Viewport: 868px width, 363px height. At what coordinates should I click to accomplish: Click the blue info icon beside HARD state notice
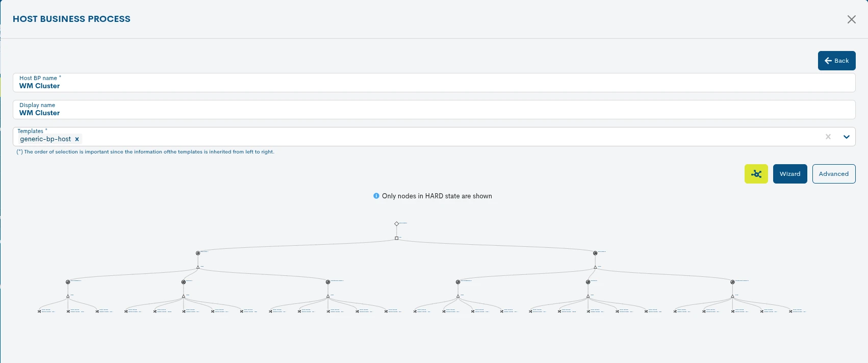click(x=376, y=196)
